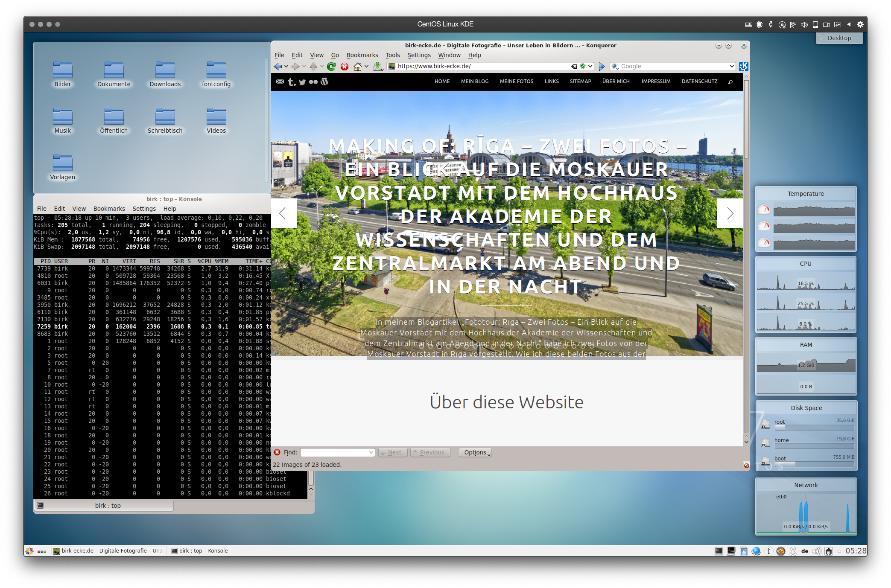This screenshot has width=891, height=588.
Task: Open the Settings menu in Konsole
Action: point(144,209)
